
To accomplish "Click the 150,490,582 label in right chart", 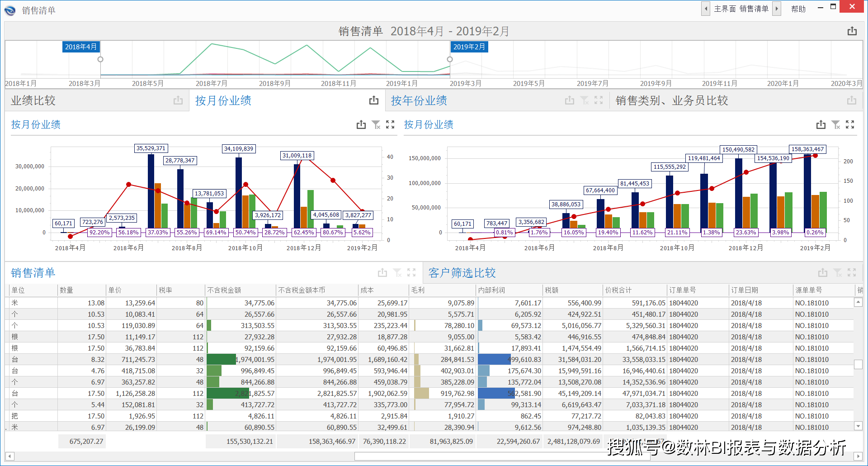I will point(739,150).
